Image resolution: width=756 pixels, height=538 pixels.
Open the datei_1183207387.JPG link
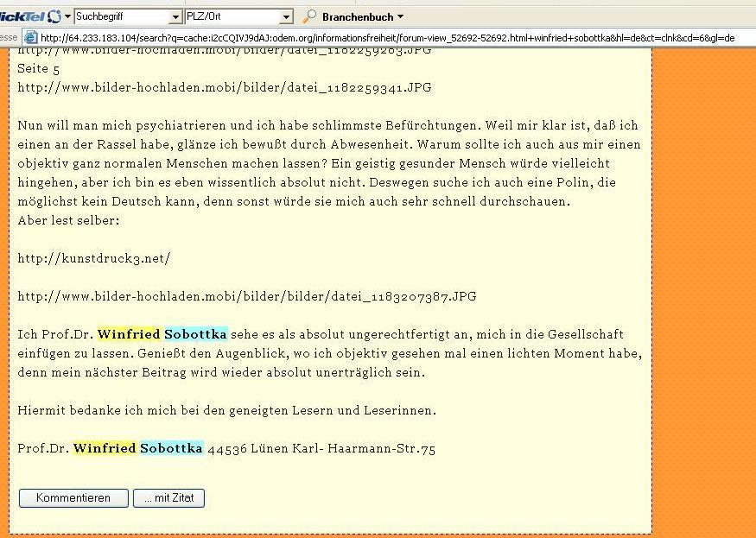point(247,296)
